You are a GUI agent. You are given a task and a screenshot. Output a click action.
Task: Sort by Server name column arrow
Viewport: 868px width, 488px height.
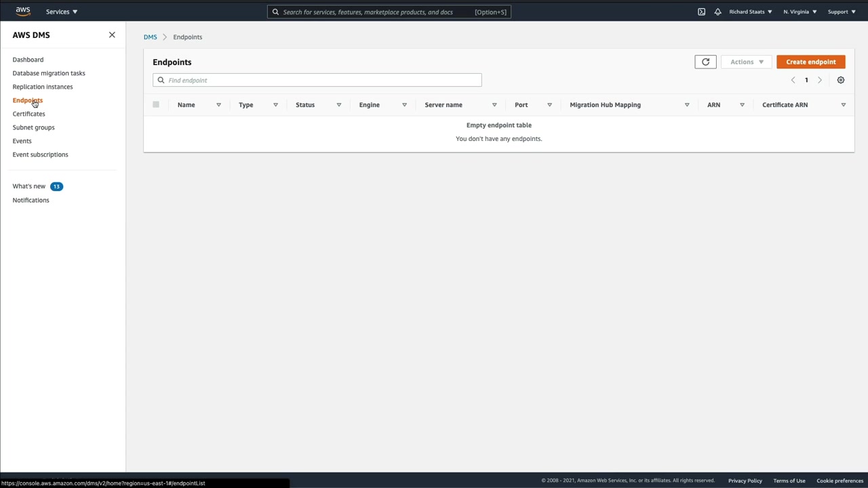point(494,105)
